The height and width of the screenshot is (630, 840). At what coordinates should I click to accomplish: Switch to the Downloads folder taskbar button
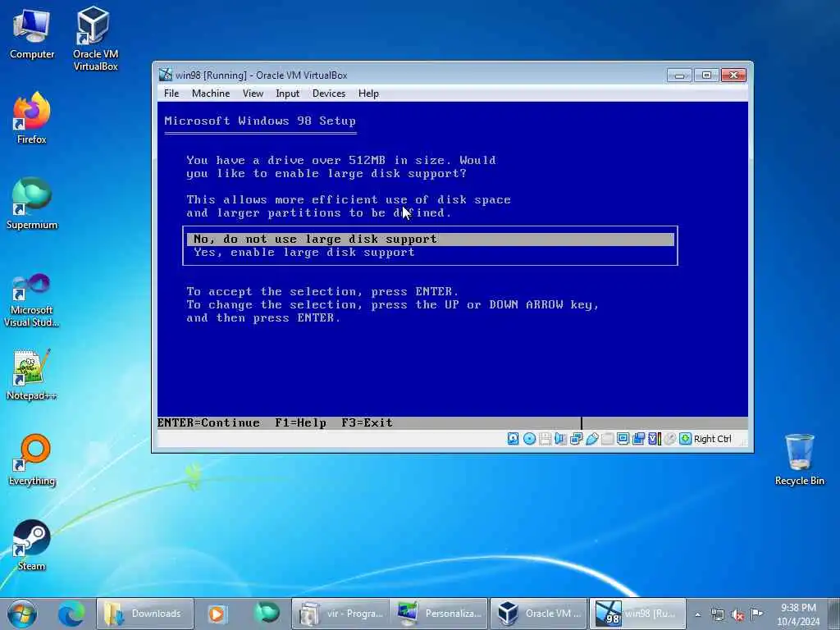(x=144, y=614)
